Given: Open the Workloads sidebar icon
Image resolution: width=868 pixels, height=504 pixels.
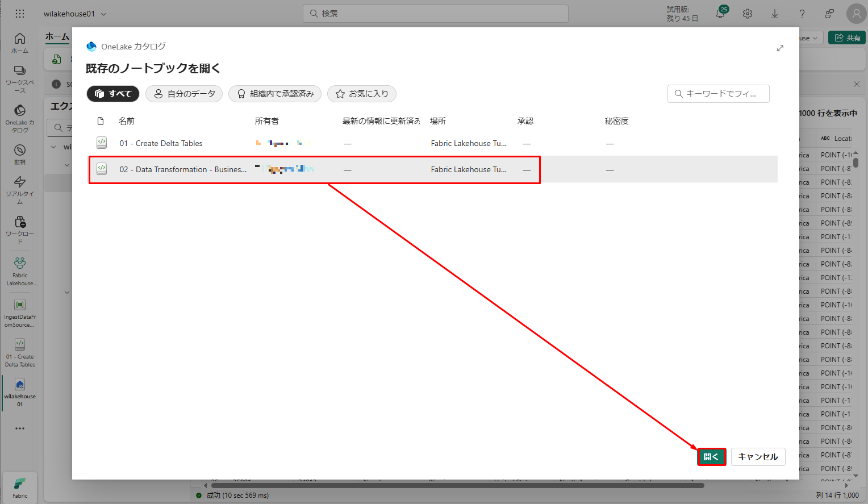Looking at the screenshot, I should point(20,230).
